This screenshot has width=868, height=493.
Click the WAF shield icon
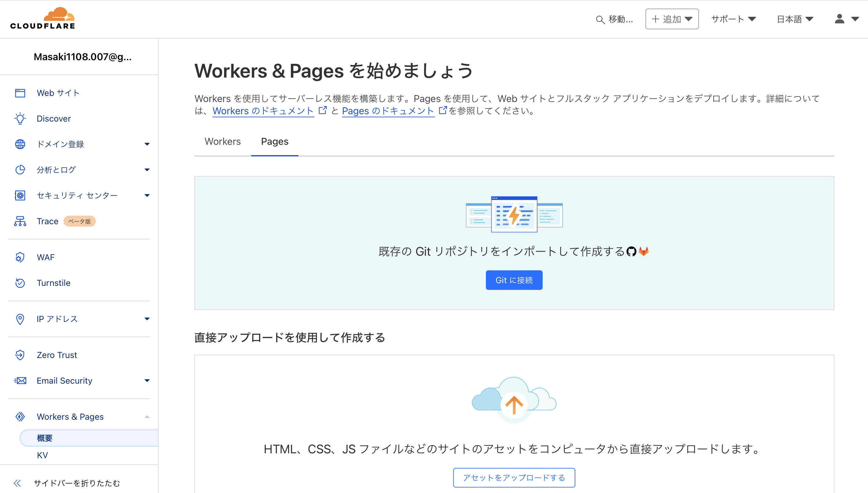pos(20,257)
